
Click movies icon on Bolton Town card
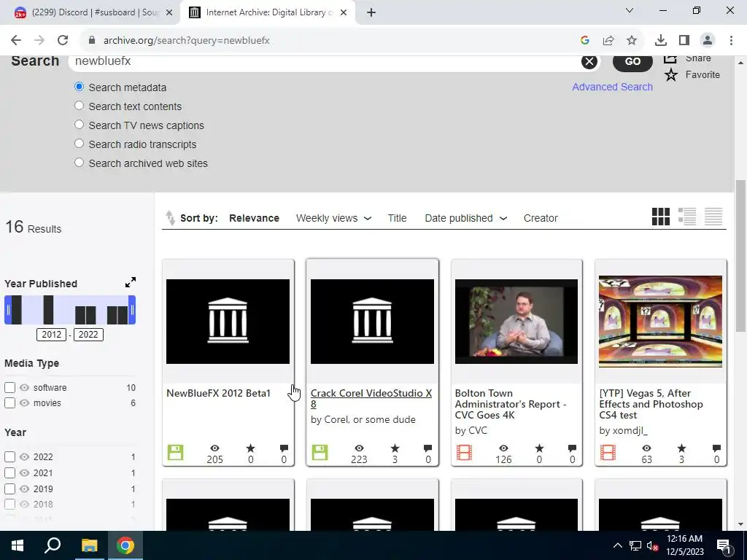click(x=464, y=452)
